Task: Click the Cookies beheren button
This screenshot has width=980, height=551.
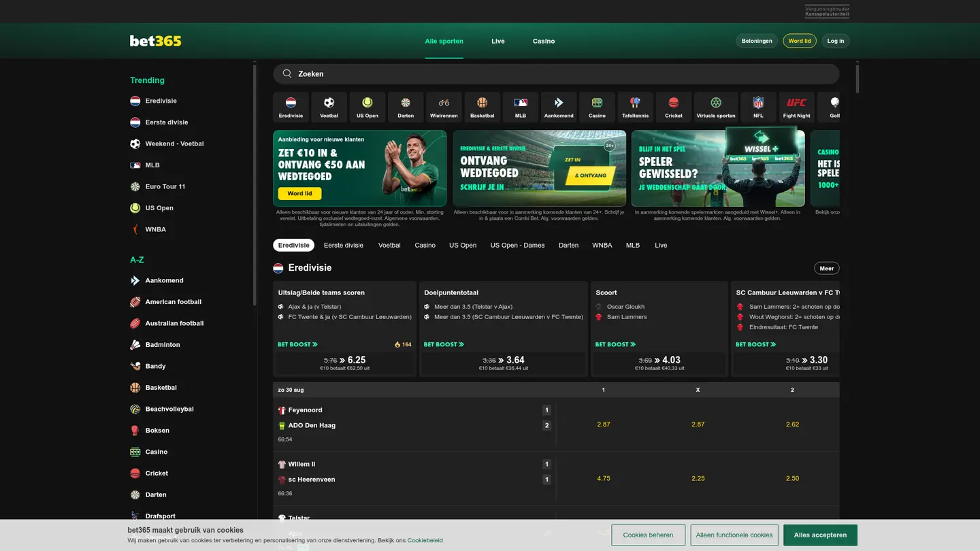Action: 648,535
